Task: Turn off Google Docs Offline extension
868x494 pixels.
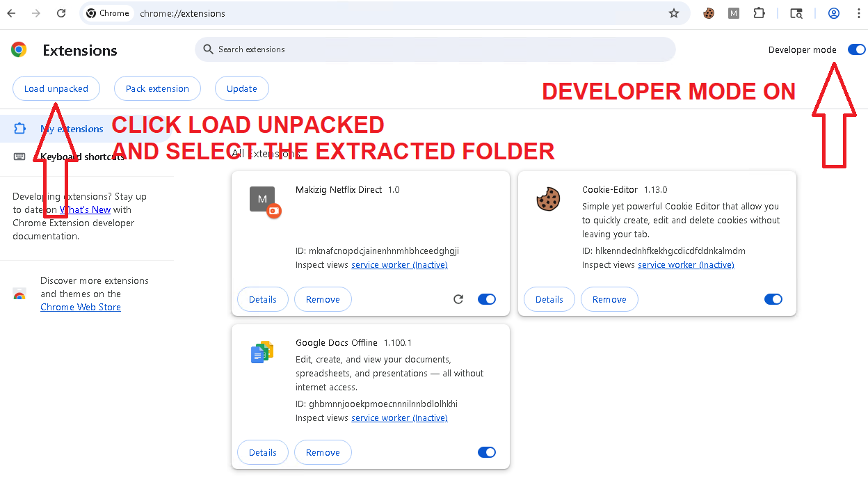Action: 486,452
